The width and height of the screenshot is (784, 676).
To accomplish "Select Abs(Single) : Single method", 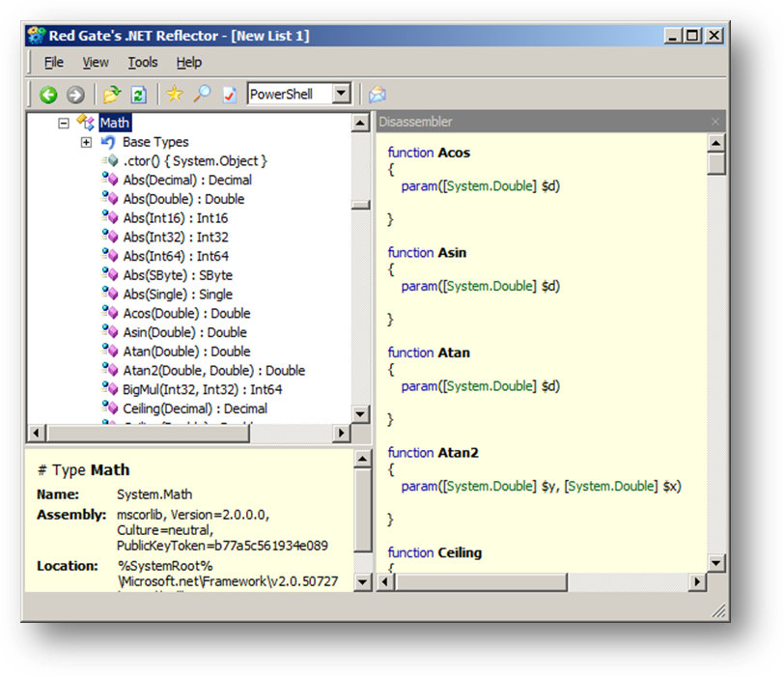I will click(178, 294).
